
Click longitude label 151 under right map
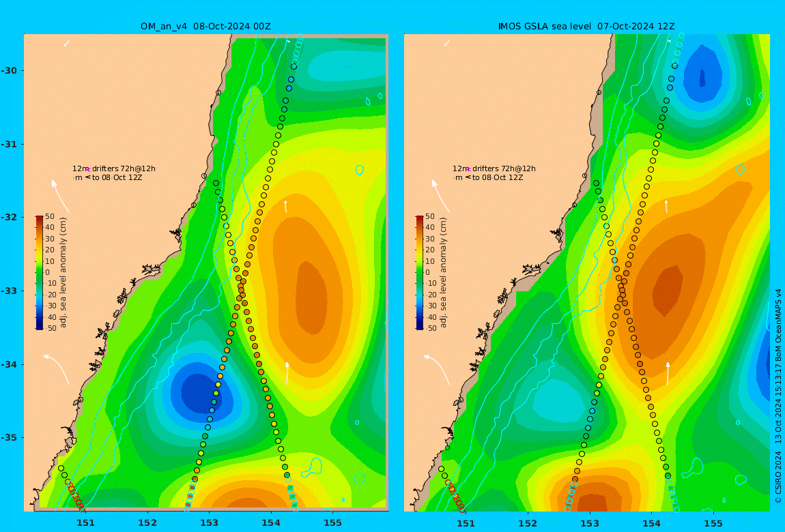(x=466, y=523)
